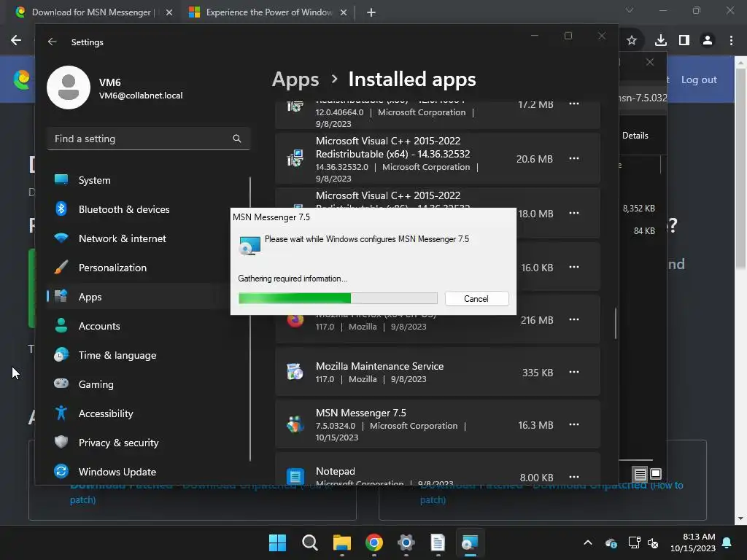Screen dimensions: 747x560
Task: Open Windows taskbar Search
Action: click(x=309, y=542)
